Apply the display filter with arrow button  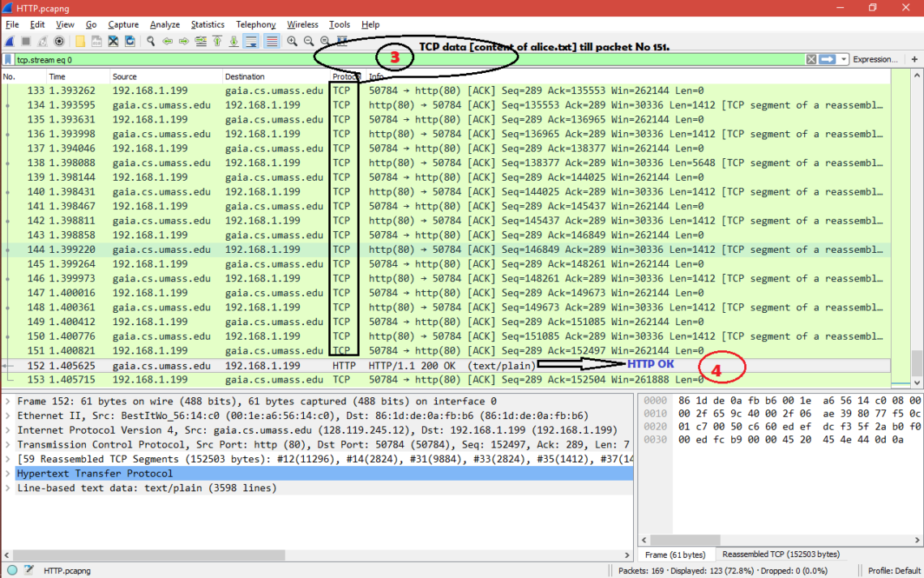click(828, 59)
